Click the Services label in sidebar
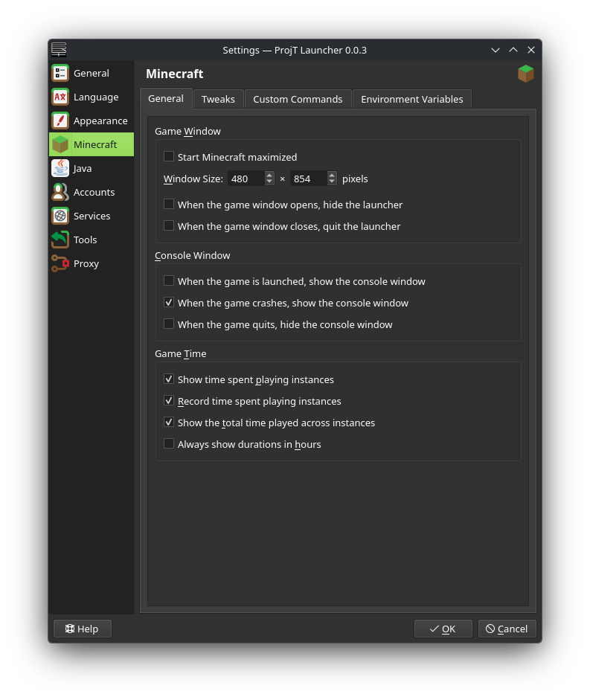This screenshot has width=590, height=700. click(92, 216)
